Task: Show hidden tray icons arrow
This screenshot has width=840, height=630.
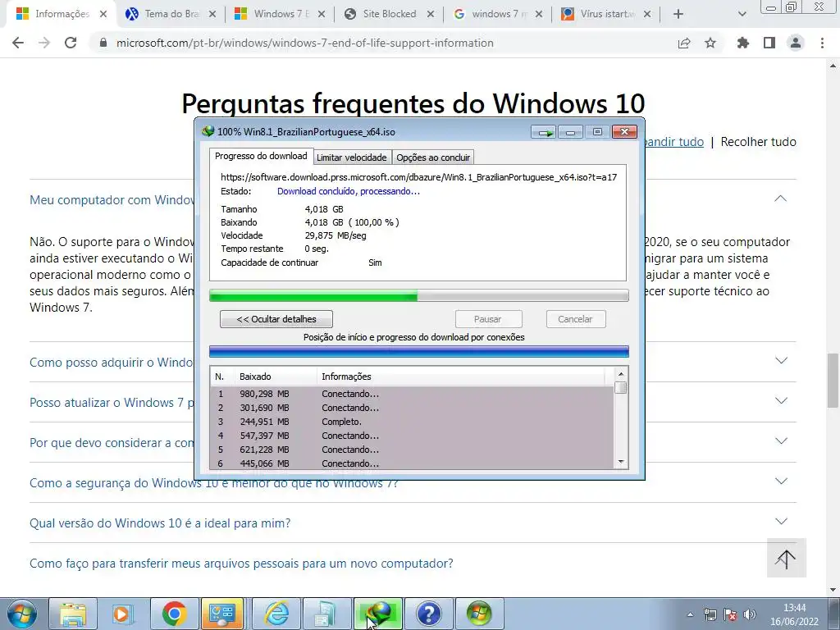Action: tap(690, 614)
